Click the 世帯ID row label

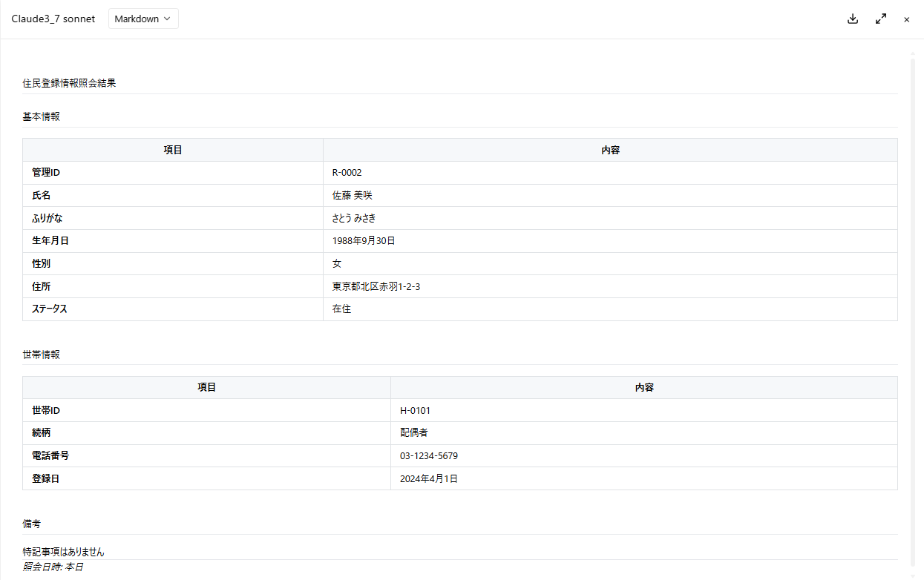45,410
